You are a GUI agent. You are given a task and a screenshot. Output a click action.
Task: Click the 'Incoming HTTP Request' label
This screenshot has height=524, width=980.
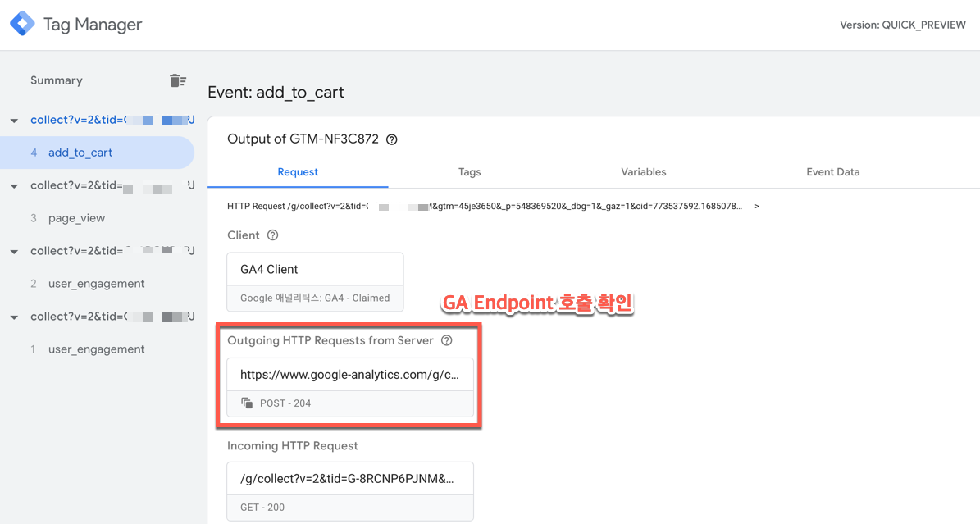(293, 446)
